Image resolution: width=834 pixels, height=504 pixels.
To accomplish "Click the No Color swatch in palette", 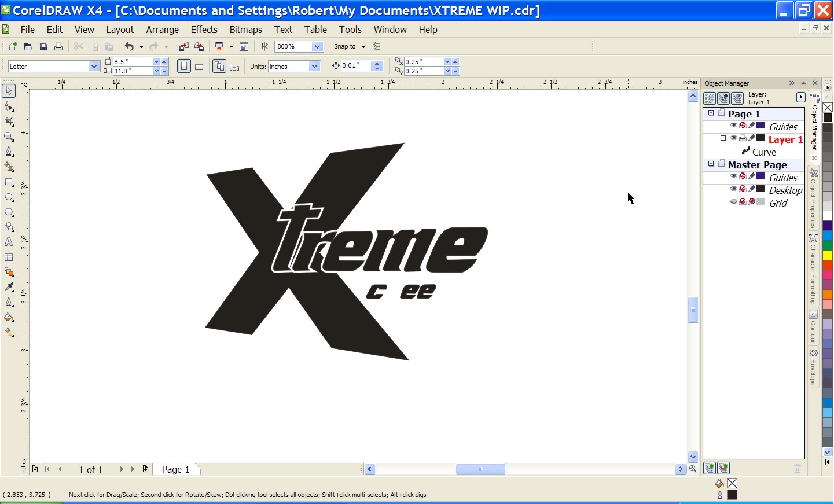I will click(828, 108).
